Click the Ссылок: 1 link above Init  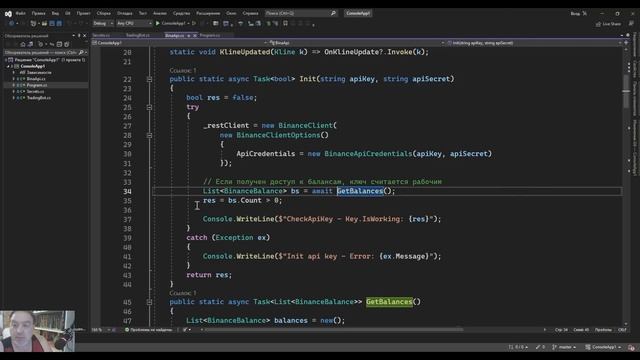182,71
